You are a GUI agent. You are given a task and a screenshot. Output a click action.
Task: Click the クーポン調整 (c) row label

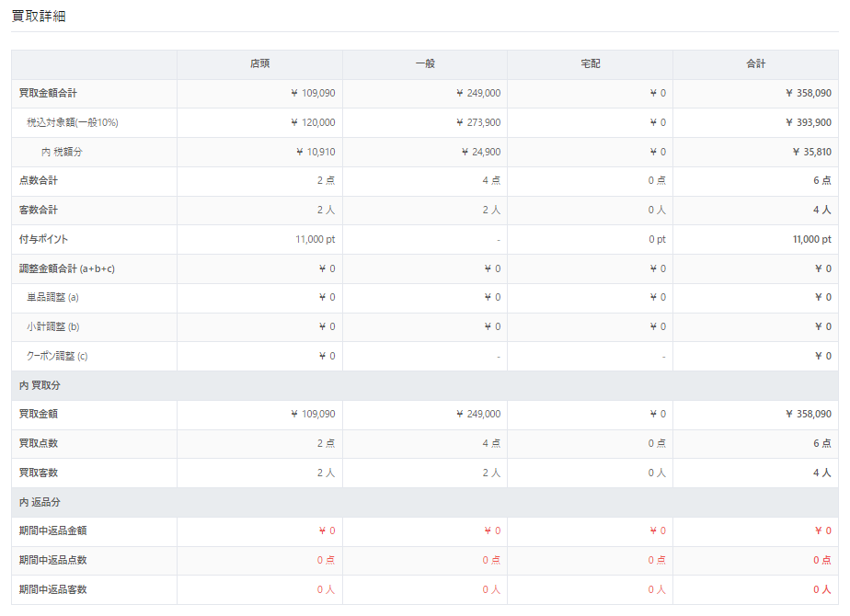[57, 357]
